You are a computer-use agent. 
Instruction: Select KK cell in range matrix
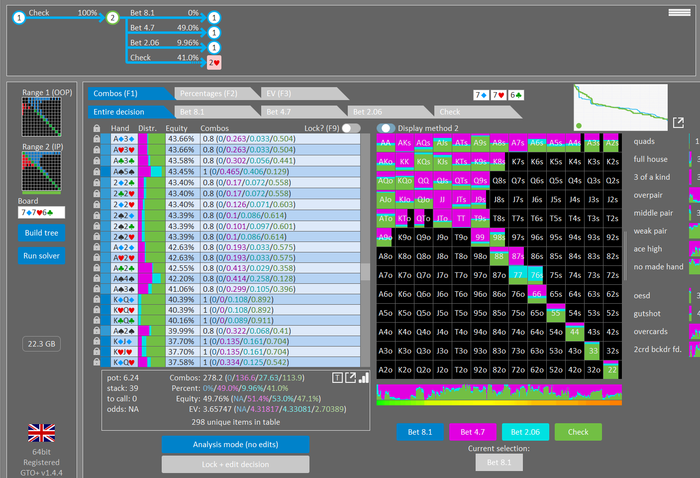pos(404,162)
